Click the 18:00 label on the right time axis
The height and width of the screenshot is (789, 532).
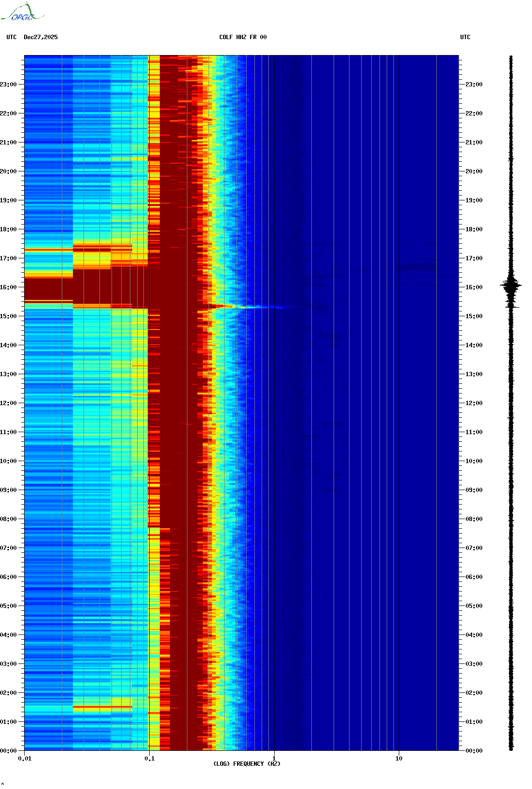474,229
